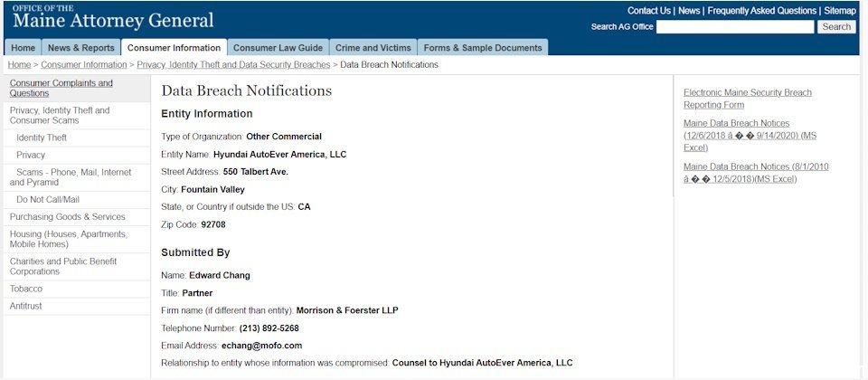Image resolution: width=868 pixels, height=380 pixels.
Task: Open Electronic Maine Security Breach Reporting Form
Action: coord(747,99)
